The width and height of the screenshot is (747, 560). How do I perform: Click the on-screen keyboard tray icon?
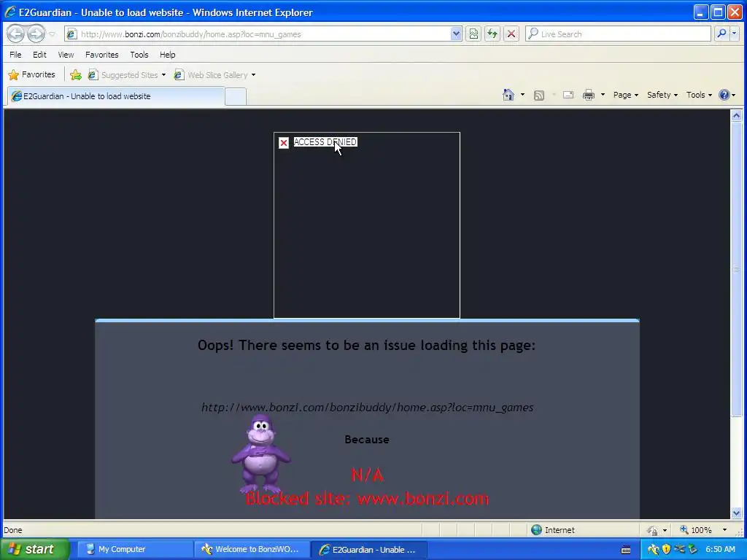[x=626, y=550]
